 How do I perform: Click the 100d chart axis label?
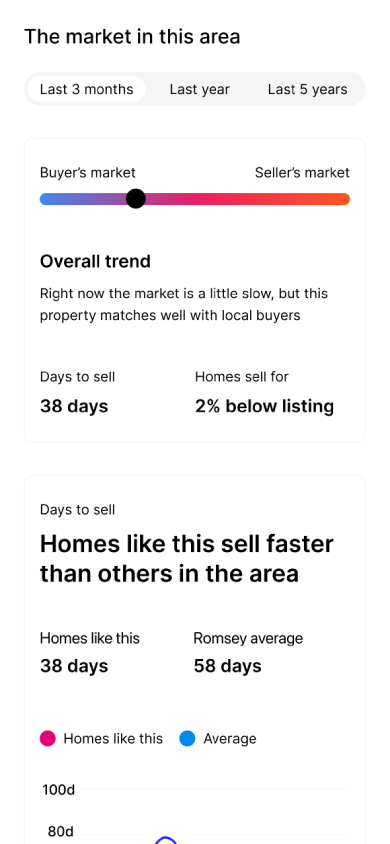(59, 790)
